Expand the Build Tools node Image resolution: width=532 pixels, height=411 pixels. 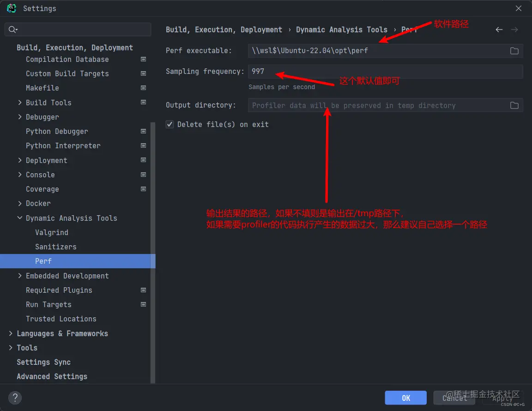[x=20, y=103]
